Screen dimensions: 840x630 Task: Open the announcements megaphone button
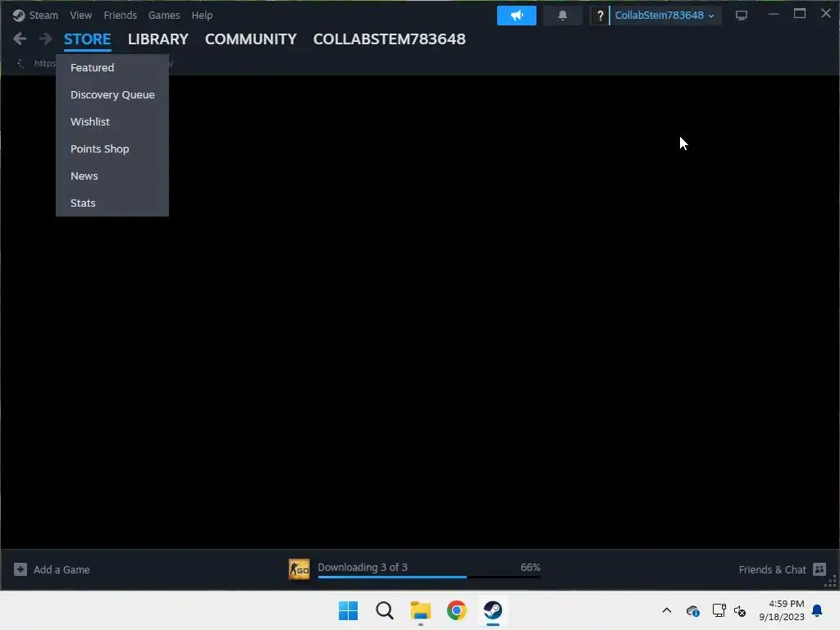coord(517,16)
